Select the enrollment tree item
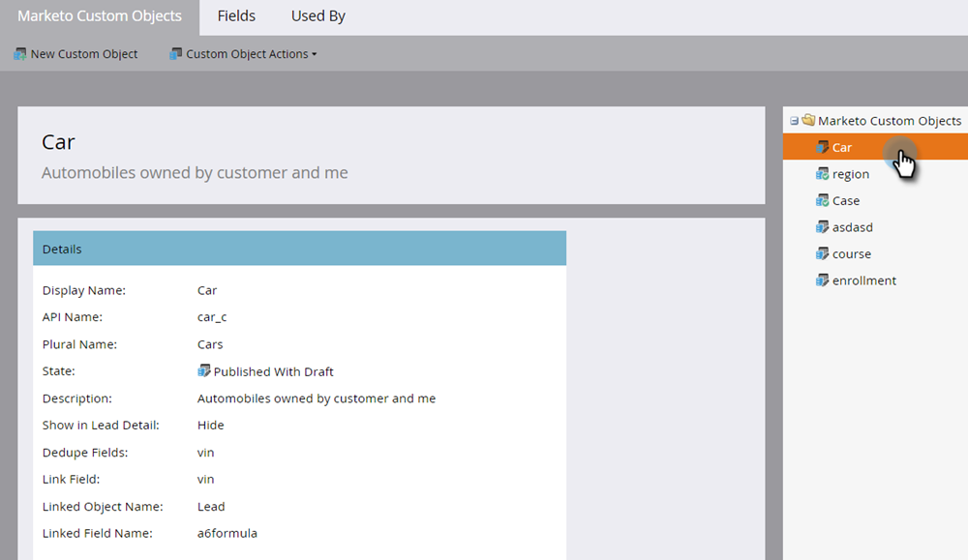 pos(863,280)
